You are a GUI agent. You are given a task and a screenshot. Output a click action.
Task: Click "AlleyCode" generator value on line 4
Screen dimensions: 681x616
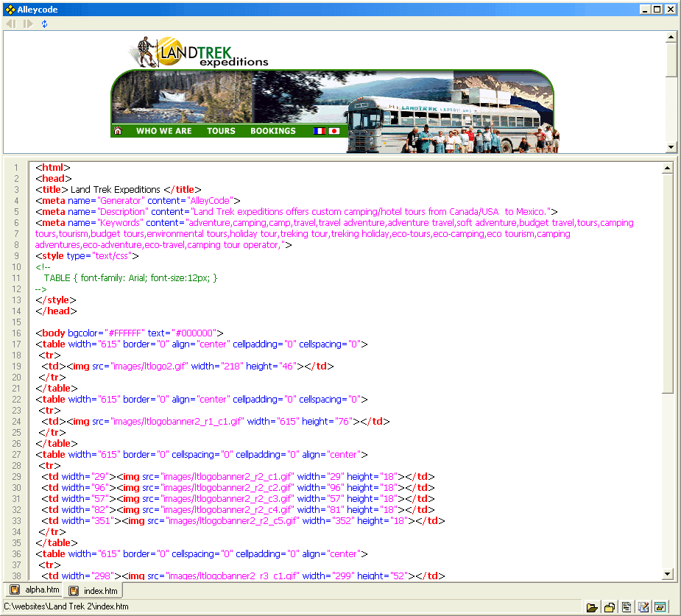coord(210,201)
